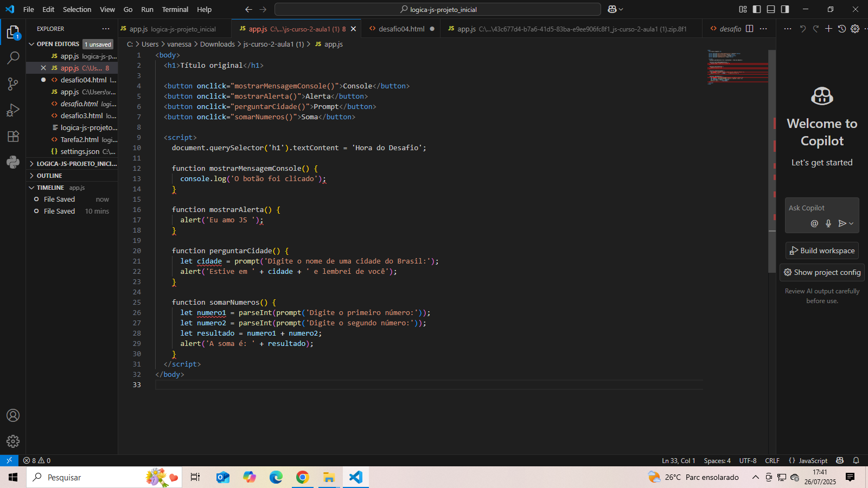
Task: Open the Extensions view
Action: [13, 136]
